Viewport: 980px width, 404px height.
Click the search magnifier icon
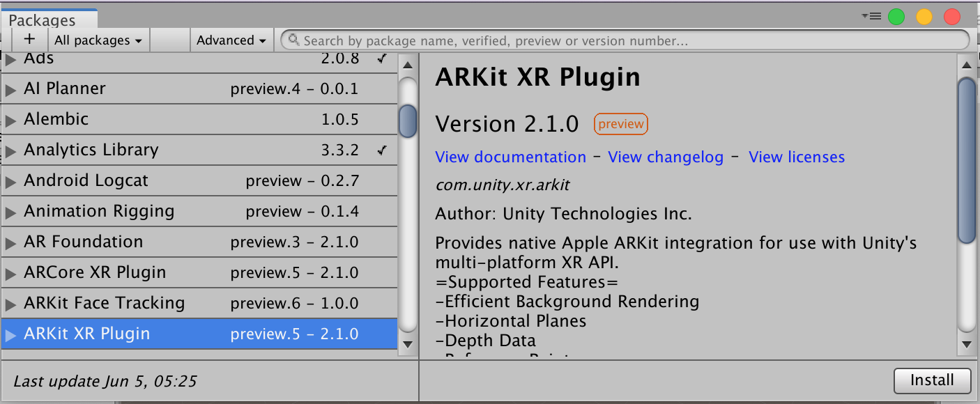(294, 40)
